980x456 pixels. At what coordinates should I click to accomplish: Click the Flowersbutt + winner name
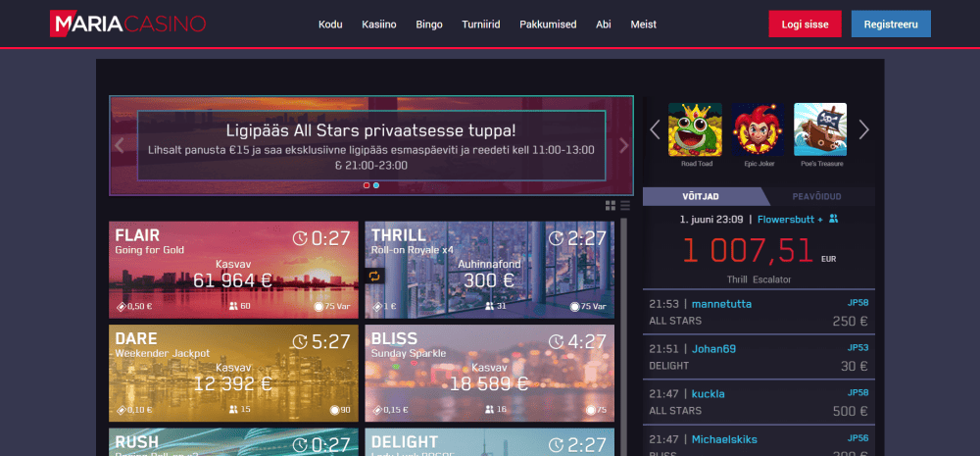(x=790, y=220)
